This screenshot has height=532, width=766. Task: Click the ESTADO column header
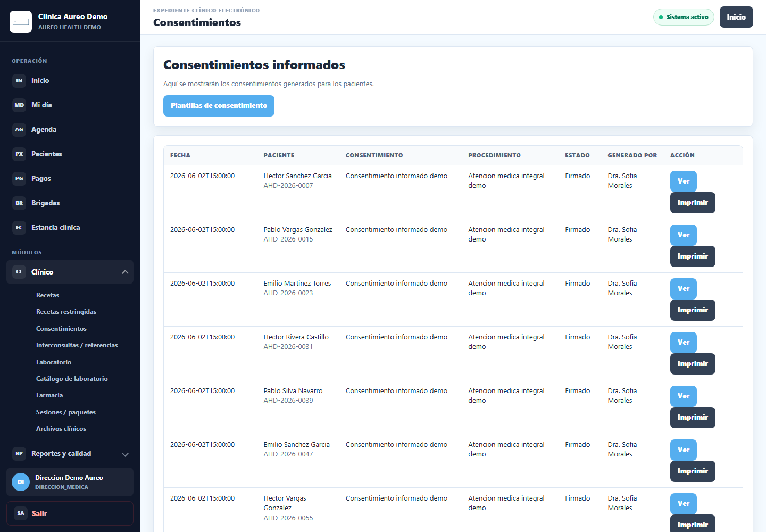577,155
